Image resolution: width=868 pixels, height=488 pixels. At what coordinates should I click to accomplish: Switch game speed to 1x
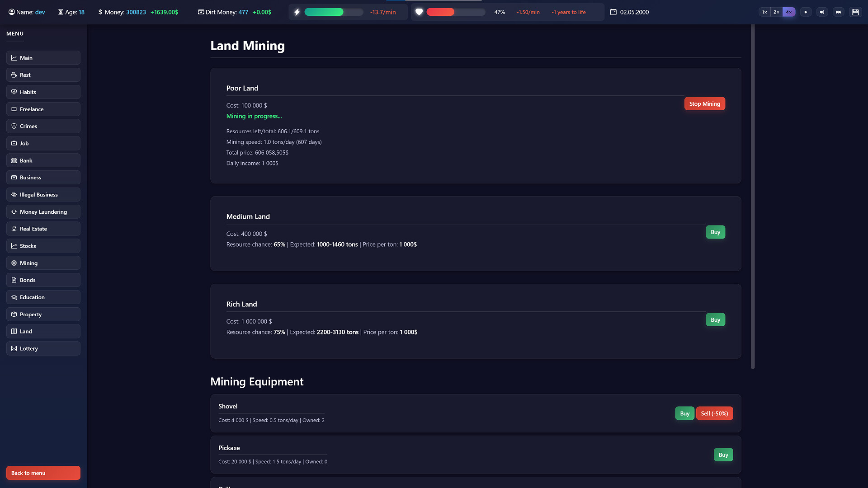[764, 12]
